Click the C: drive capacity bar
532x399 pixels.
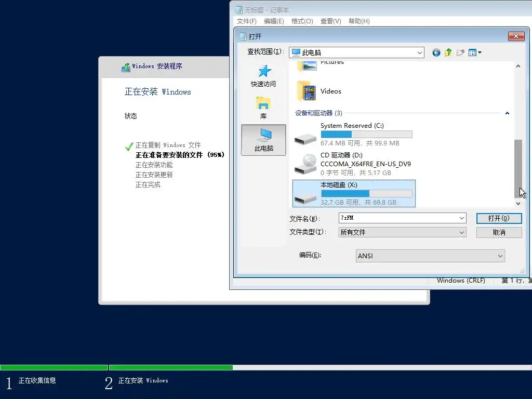tap(366, 135)
